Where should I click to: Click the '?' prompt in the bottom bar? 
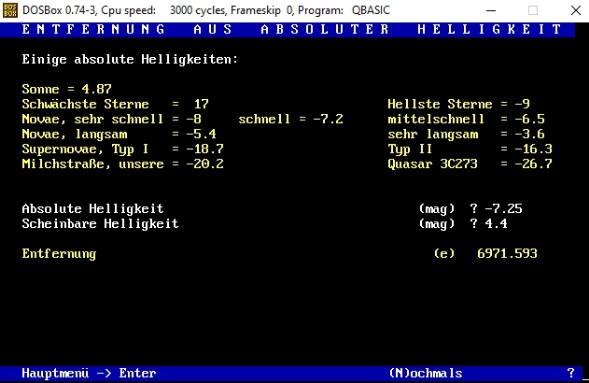pos(571,373)
